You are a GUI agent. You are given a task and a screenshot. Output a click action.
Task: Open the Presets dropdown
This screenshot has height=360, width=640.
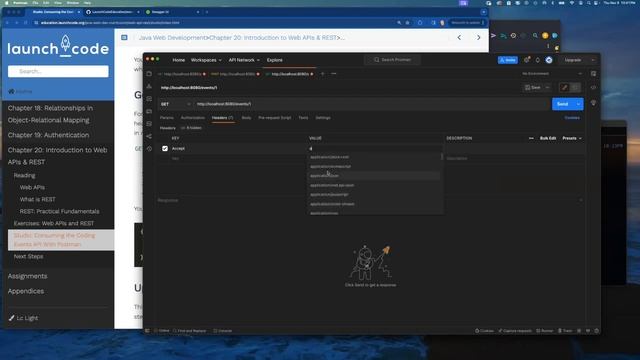[572, 138]
